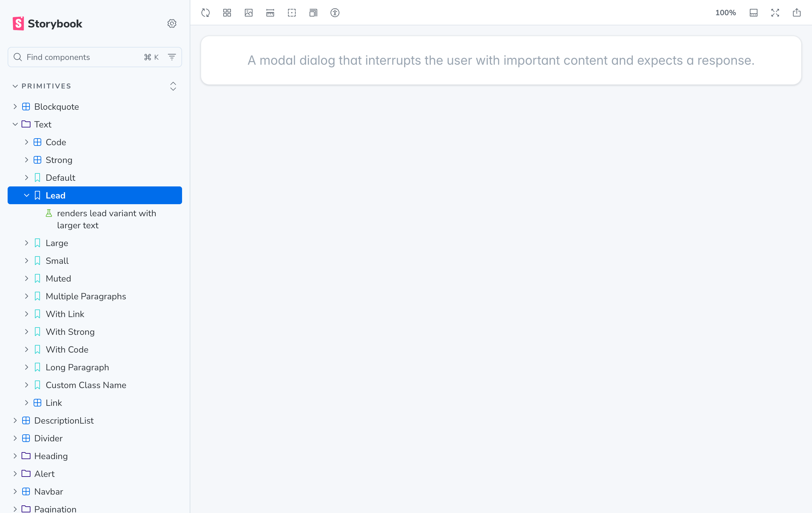The width and height of the screenshot is (812, 513).
Task: Open Storybook settings gear
Action: coord(172,23)
